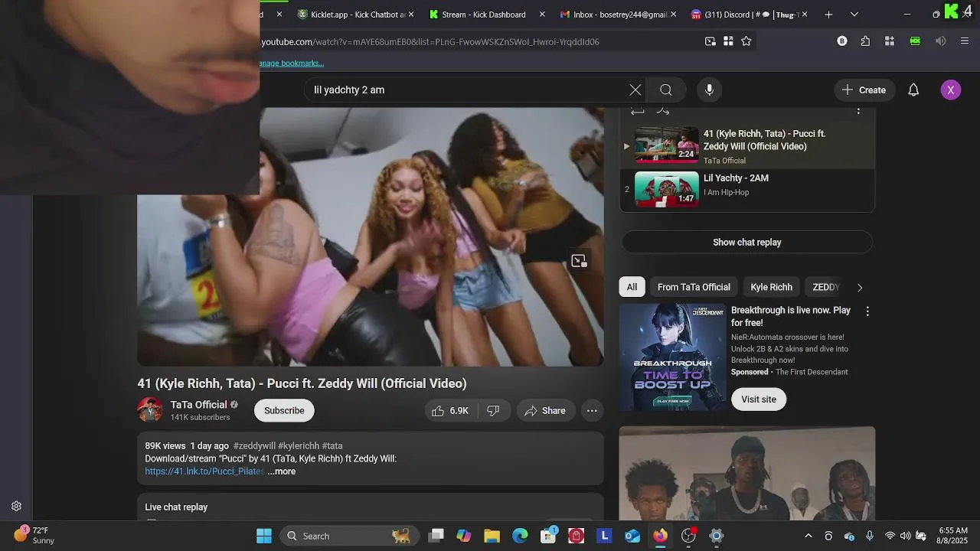The height and width of the screenshot is (551, 980).
Task: Select the Pucci playlist item thumbnail
Action: (x=667, y=145)
